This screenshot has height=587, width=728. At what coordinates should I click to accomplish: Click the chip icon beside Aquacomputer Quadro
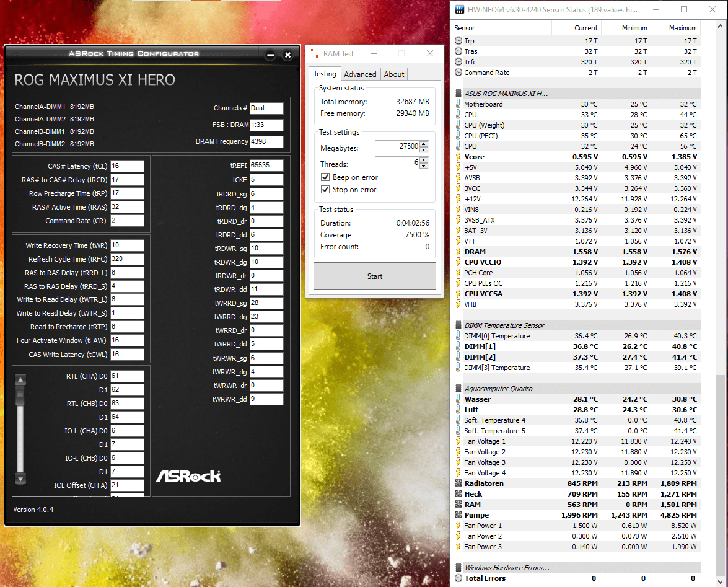pos(458,388)
